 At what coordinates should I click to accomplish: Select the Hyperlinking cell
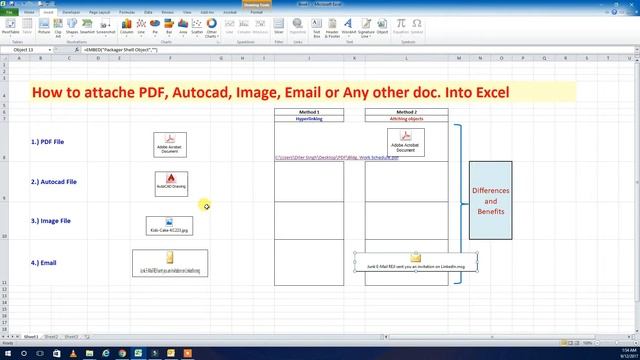click(x=309, y=119)
